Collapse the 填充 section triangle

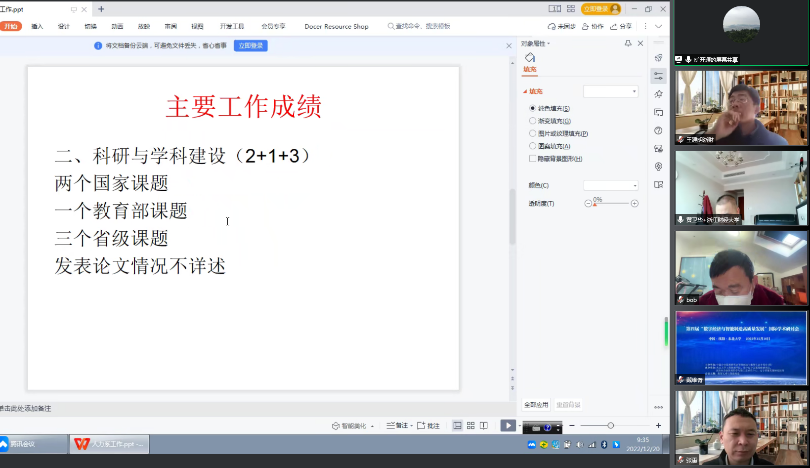(525, 91)
